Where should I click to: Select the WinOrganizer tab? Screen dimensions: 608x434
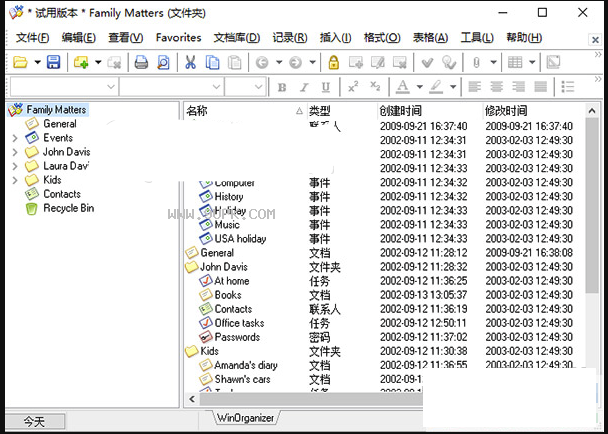tap(245, 418)
